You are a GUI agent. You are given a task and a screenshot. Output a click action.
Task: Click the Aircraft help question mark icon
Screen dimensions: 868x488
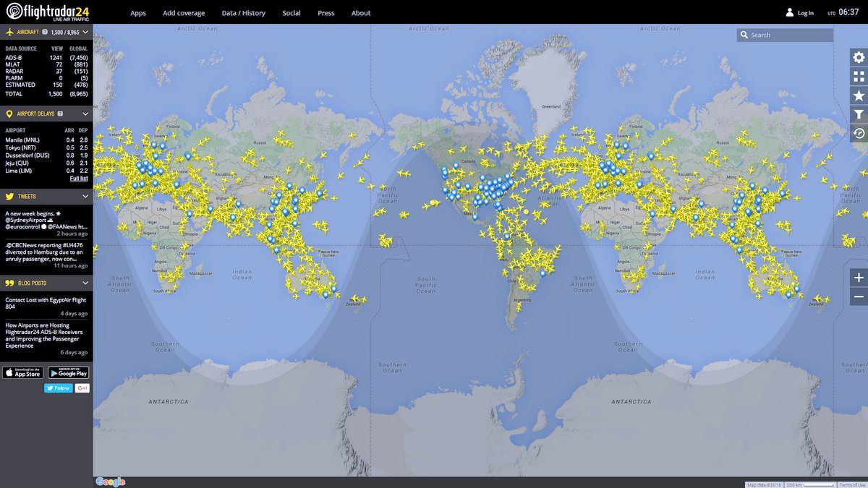click(x=45, y=33)
